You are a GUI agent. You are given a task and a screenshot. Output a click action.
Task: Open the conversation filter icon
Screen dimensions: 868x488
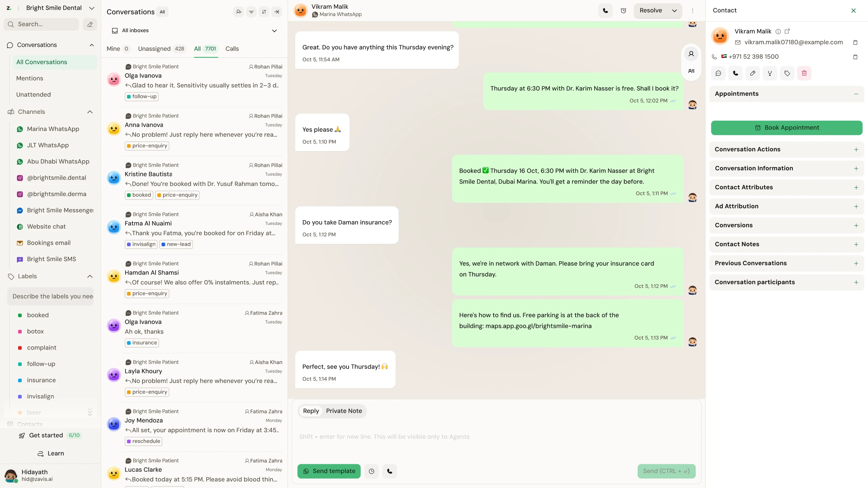[x=251, y=12]
